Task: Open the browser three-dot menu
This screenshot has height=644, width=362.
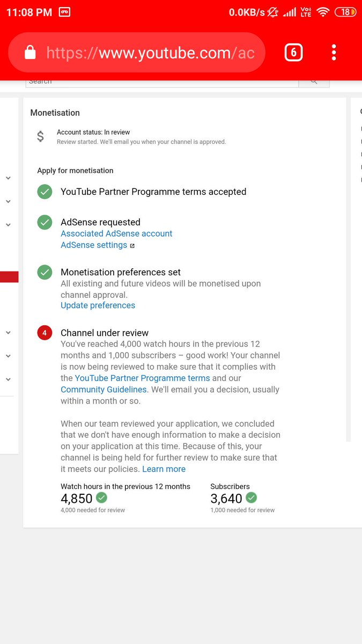Action: coord(334,52)
